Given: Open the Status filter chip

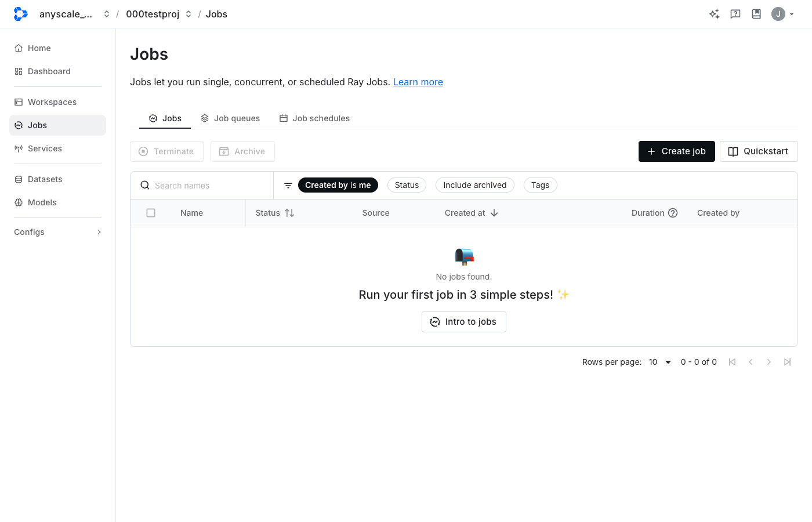Looking at the screenshot, I should (407, 185).
